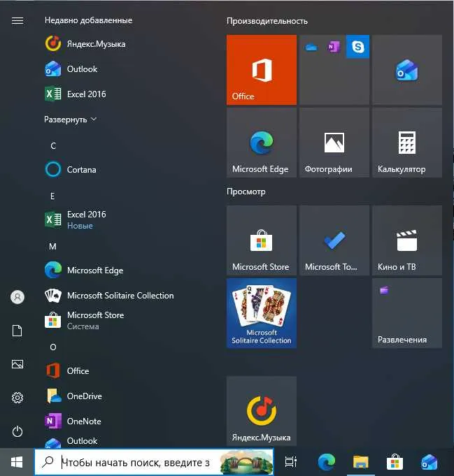454x476 pixels.
Task: Open Outlook from recently added list
Action: (71, 69)
